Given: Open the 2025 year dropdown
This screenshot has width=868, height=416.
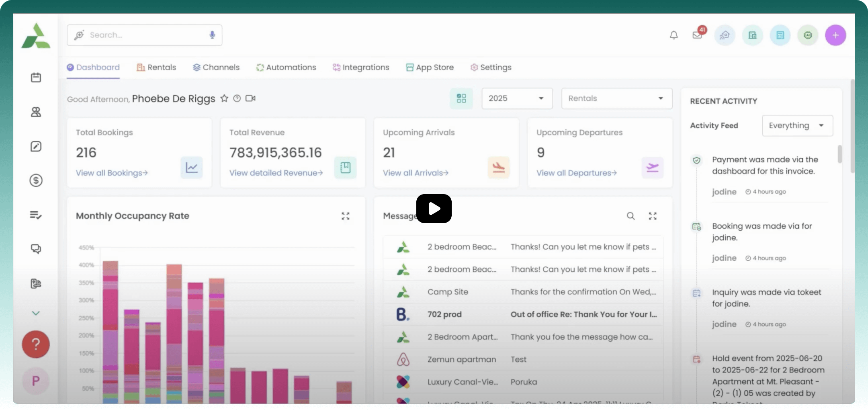Looking at the screenshot, I should (x=517, y=98).
